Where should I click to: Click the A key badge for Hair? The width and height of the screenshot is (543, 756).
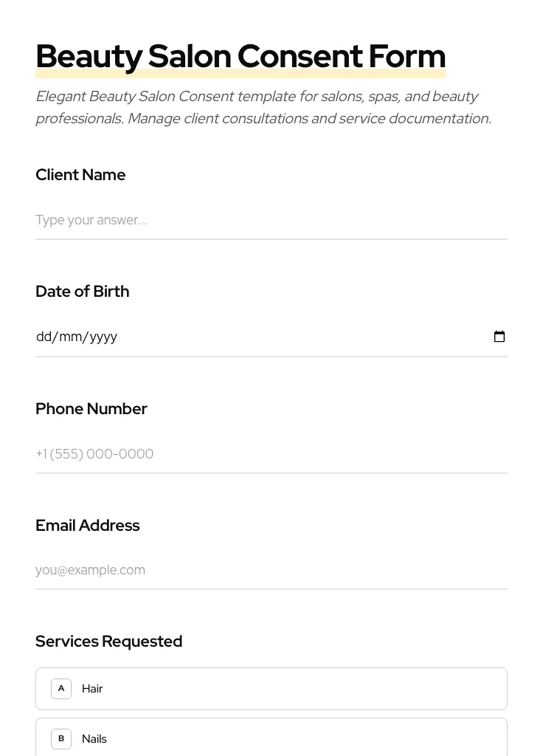(x=61, y=689)
